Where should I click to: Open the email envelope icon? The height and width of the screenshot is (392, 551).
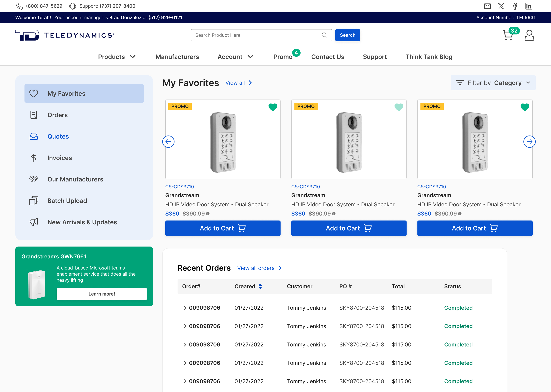point(487,6)
